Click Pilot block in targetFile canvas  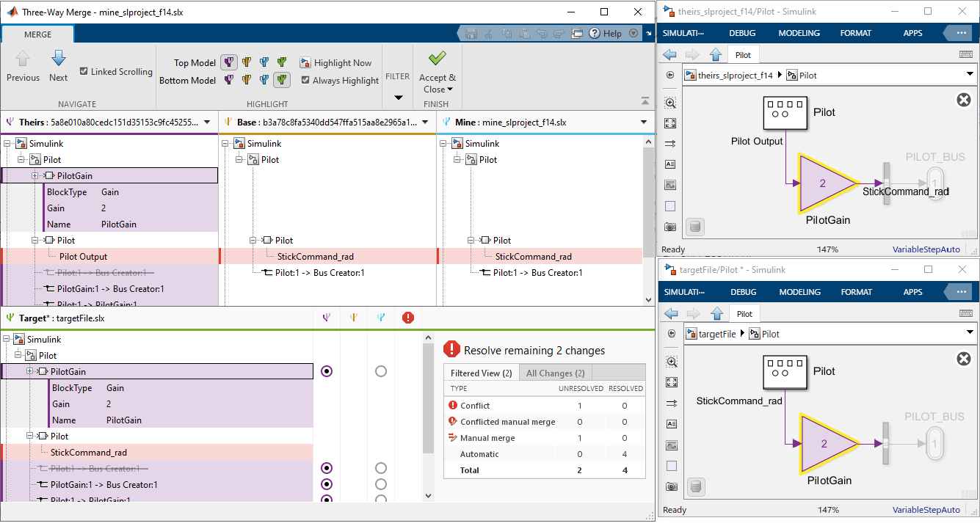click(784, 373)
